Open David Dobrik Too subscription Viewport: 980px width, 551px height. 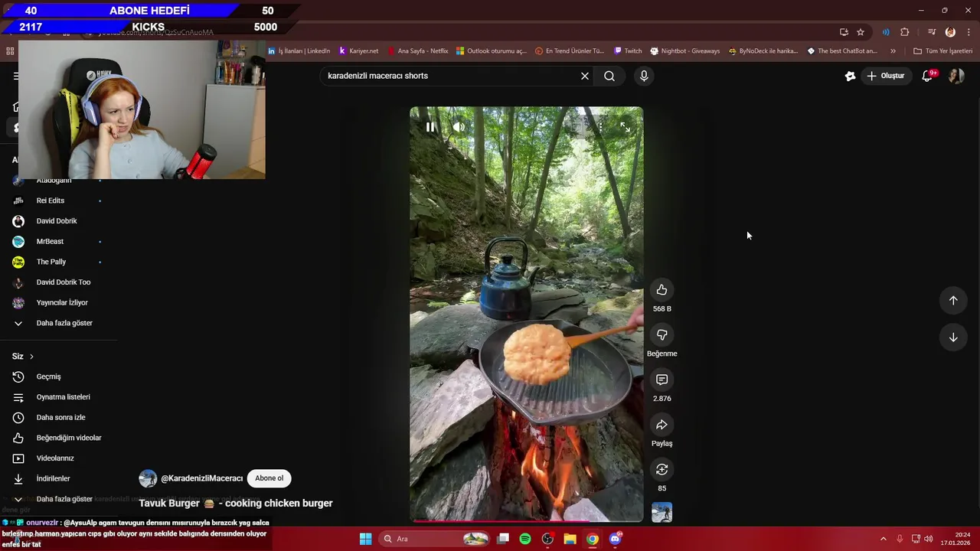(x=64, y=282)
